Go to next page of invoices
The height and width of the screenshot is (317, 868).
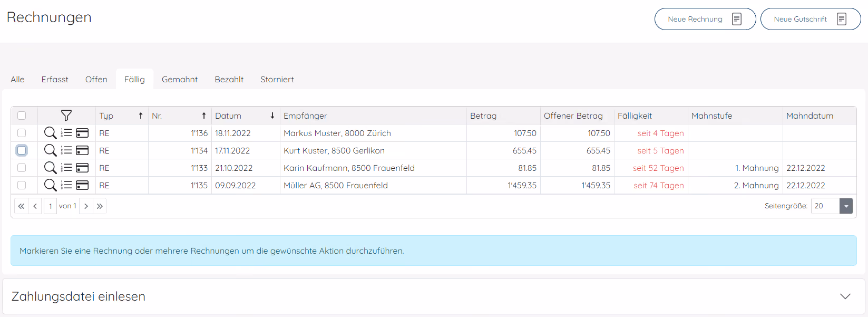86,206
